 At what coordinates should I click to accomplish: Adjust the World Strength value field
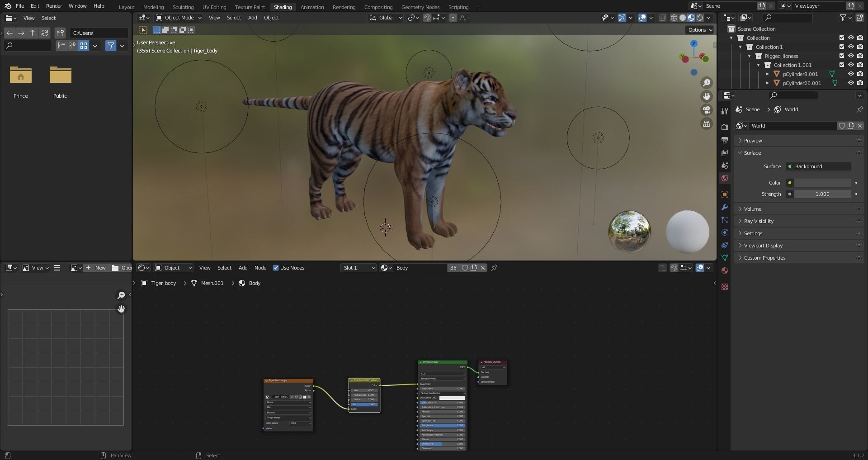pos(822,194)
